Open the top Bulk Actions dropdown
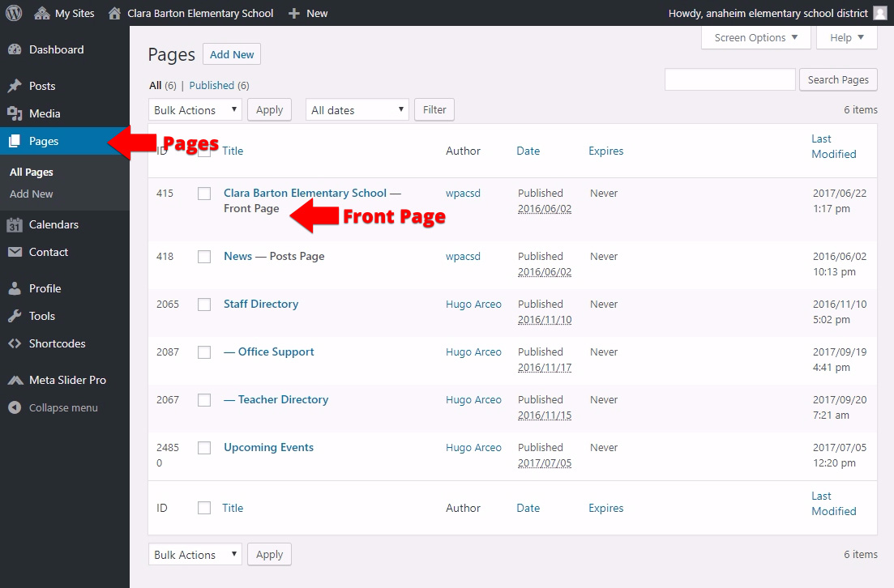Image resolution: width=894 pixels, height=588 pixels. click(x=195, y=110)
